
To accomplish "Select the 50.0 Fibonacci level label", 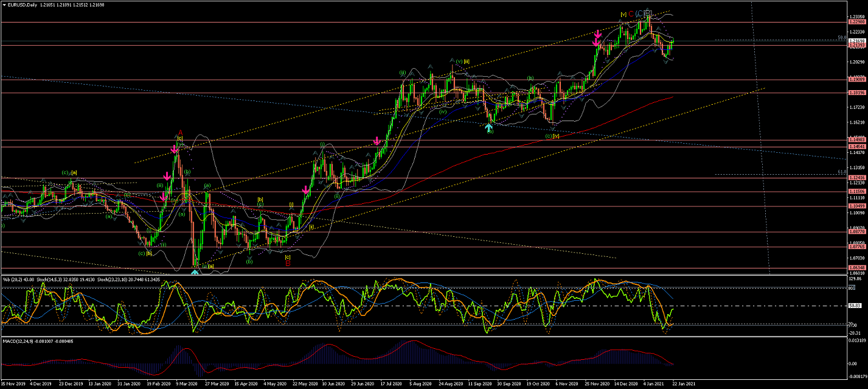I will coord(842,38).
